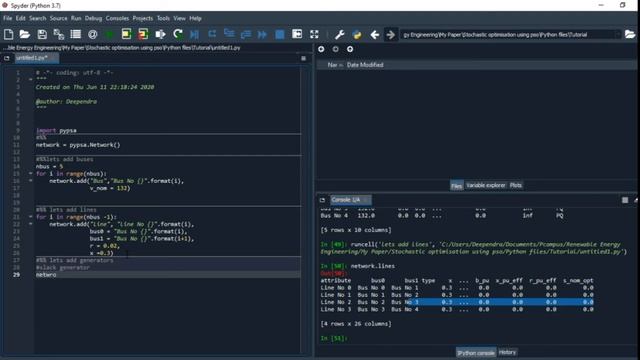Open the Tools menu
640x360 pixels.
(163, 18)
